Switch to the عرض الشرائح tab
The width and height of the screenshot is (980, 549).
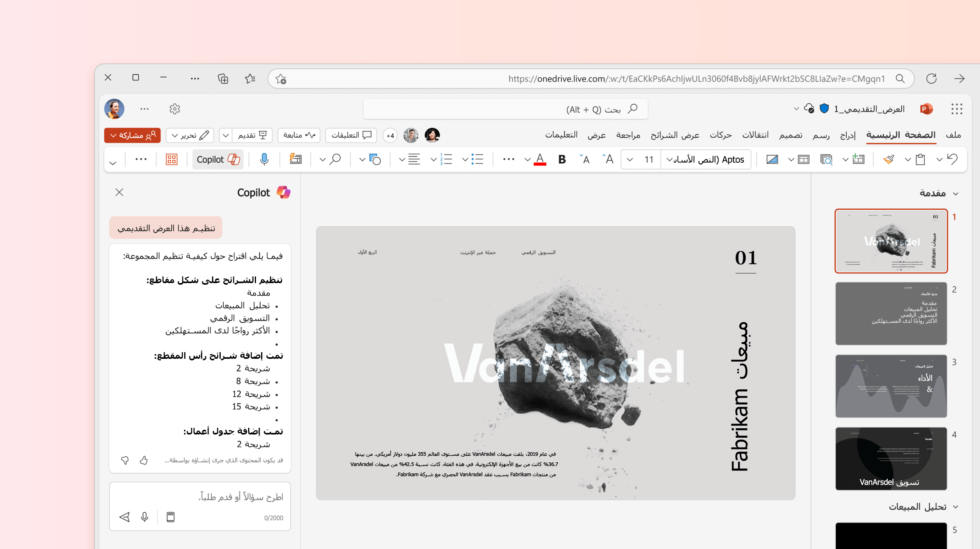[675, 135]
